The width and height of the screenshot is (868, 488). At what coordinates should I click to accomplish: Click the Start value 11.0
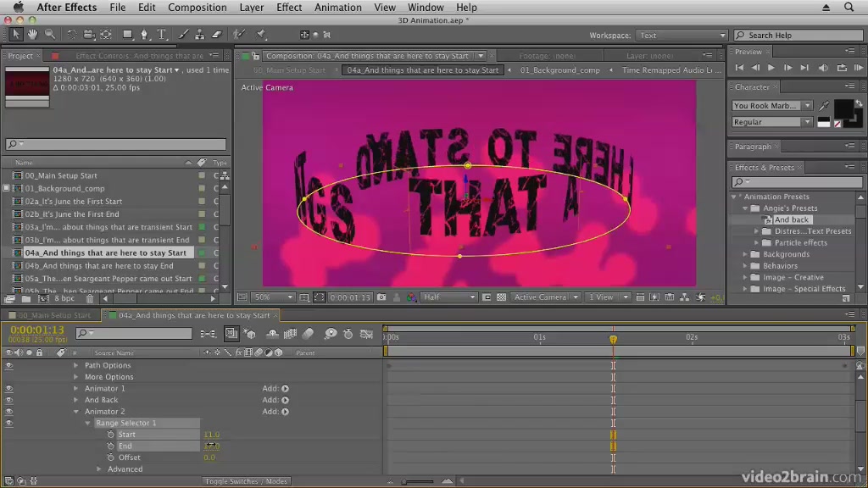click(x=211, y=435)
